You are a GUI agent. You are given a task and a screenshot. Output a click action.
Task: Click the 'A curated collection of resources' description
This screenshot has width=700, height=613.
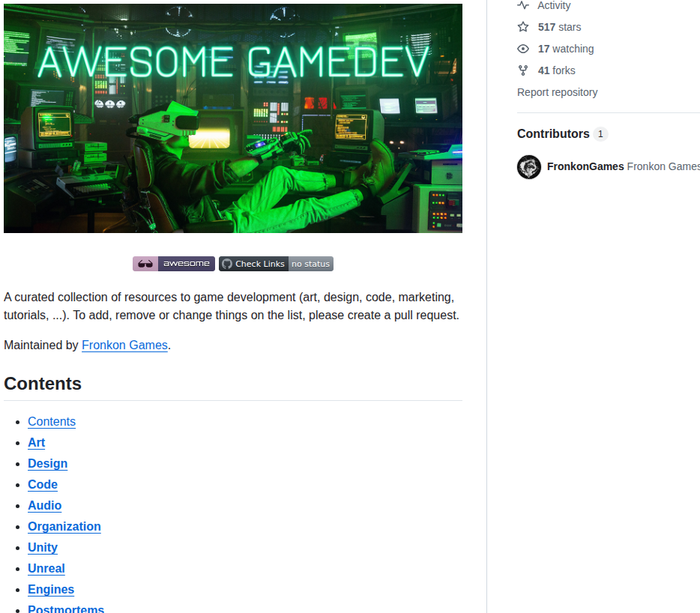(232, 306)
